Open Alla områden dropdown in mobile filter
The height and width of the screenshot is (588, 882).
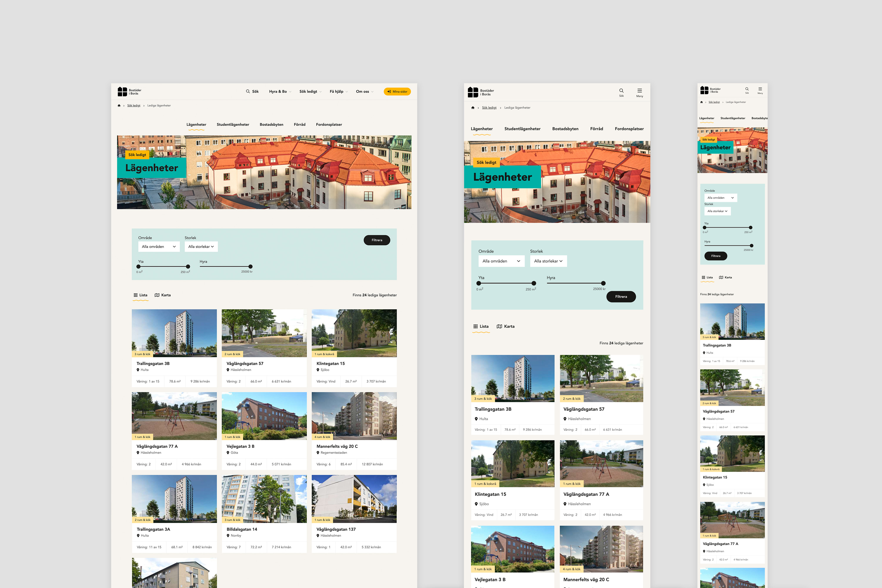(721, 198)
